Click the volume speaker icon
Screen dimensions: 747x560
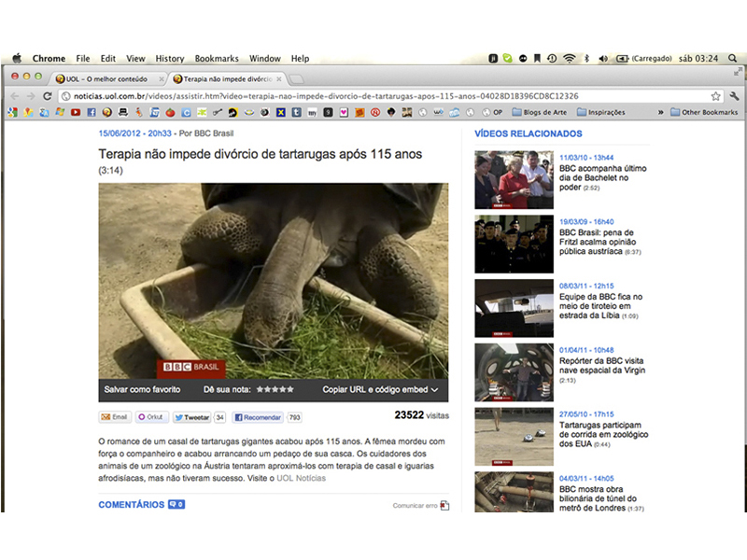(603, 58)
